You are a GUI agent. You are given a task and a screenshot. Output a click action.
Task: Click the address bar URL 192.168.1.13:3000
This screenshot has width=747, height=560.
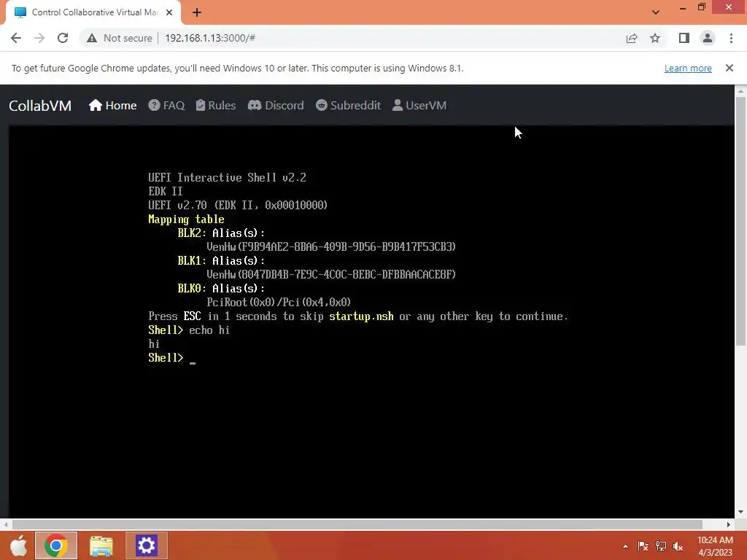pos(210,38)
